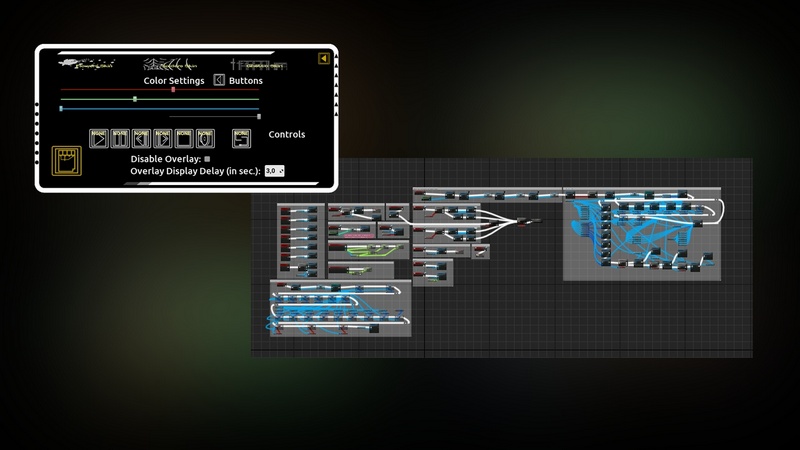This screenshot has width=800, height=450.
Task: Click the green color slider handle
Action: 135,99
